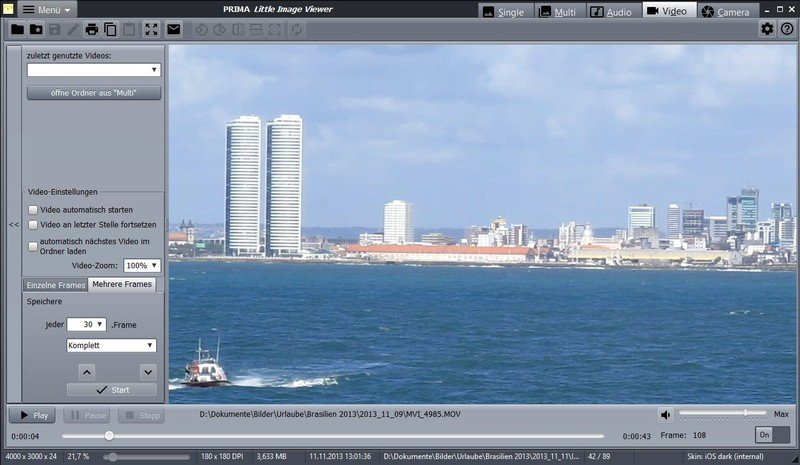Open help with the question mark icon
Viewport: 800px width, 465px height.
[787, 29]
